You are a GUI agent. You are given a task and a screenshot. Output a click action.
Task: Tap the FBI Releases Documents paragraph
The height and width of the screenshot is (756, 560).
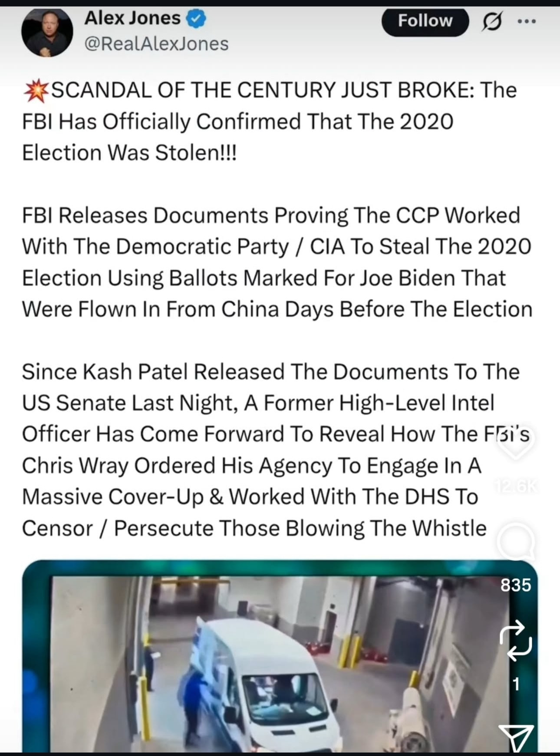[x=277, y=262]
